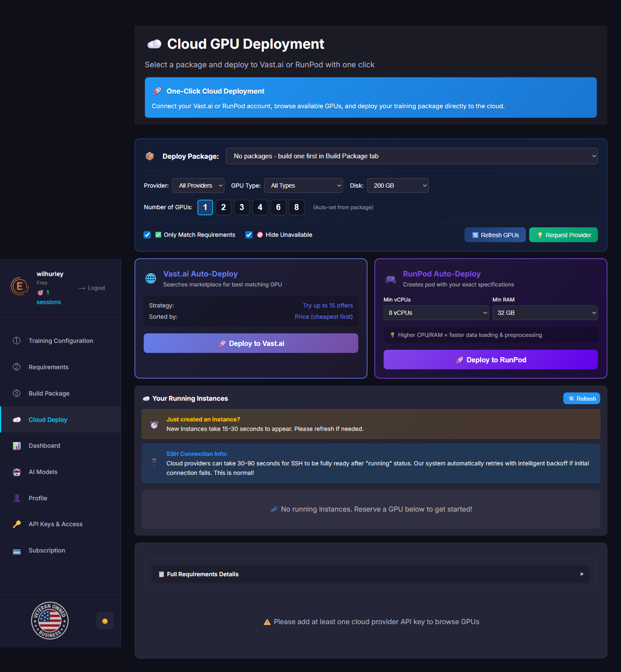This screenshot has height=672, width=621.
Task: Click the Request Provider button
Action: pyautogui.click(x=563, y=235)
